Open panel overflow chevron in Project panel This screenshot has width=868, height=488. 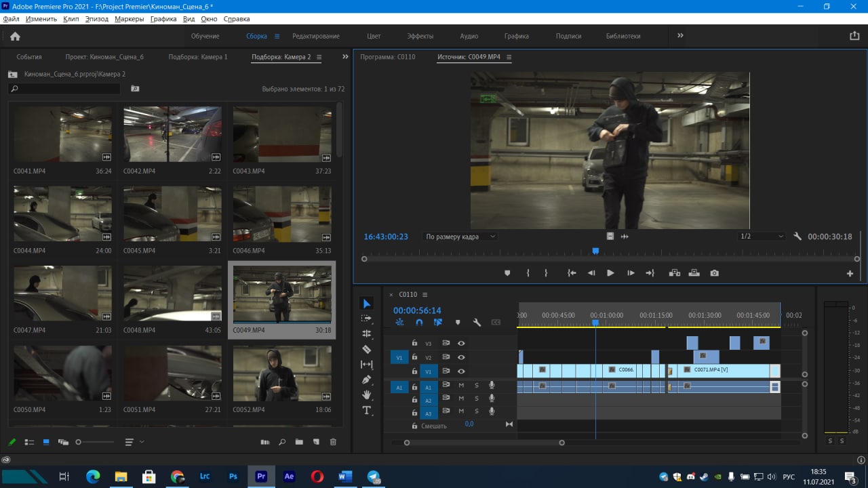click(345, 57)
